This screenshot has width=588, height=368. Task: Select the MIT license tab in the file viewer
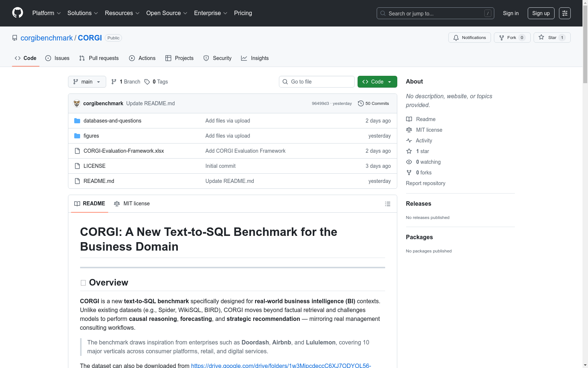point(132,204)
